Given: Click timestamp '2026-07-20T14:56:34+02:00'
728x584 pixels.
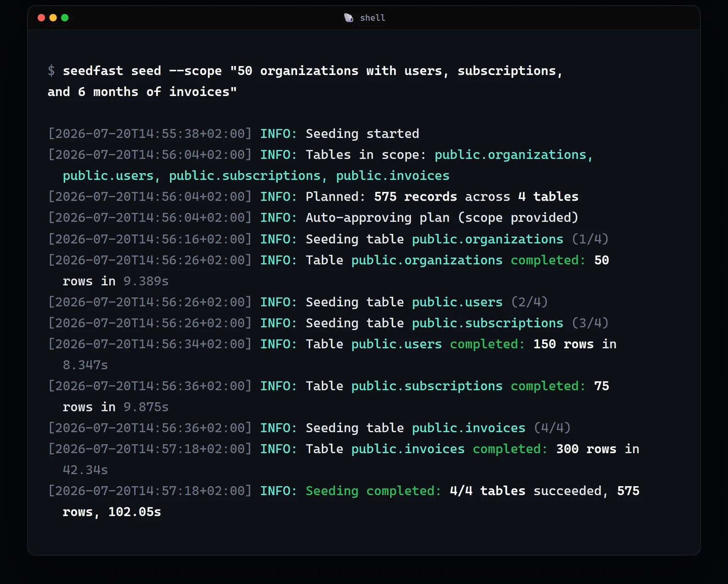Looking at the screenshot, I should (x=150, y=344).
